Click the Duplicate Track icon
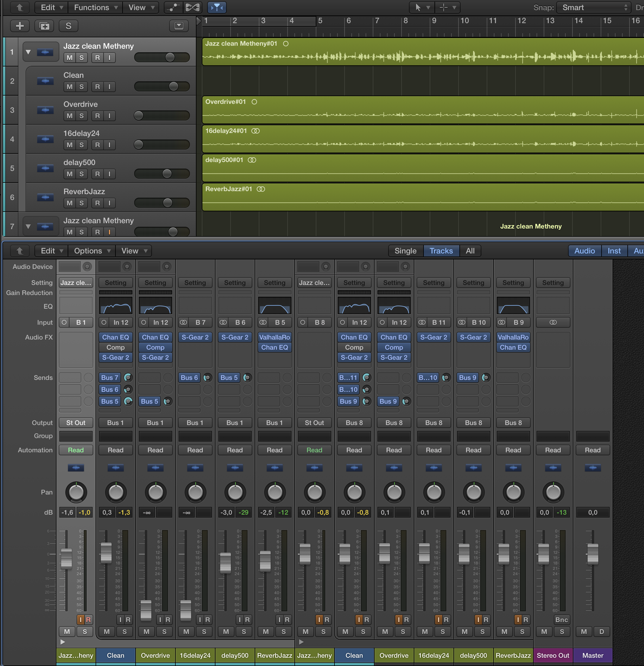 (x=45, y=26)
